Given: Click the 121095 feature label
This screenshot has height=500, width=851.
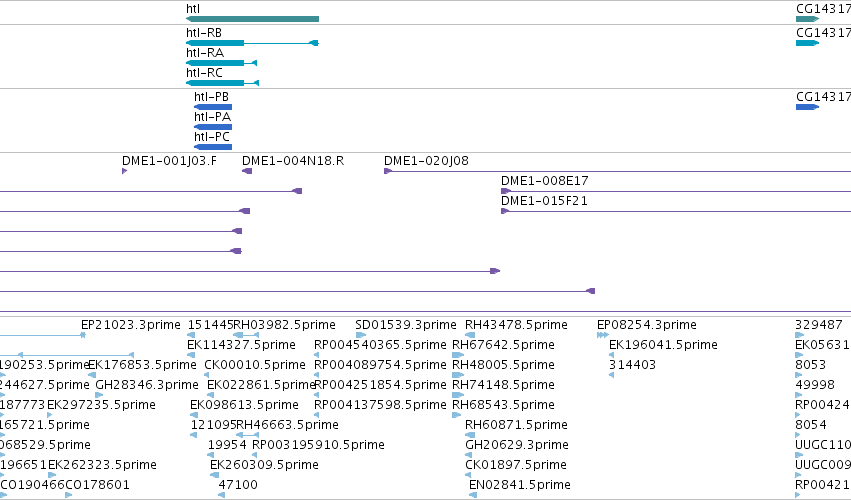Looking at the screenshot, I should click(x=213, y=425).
